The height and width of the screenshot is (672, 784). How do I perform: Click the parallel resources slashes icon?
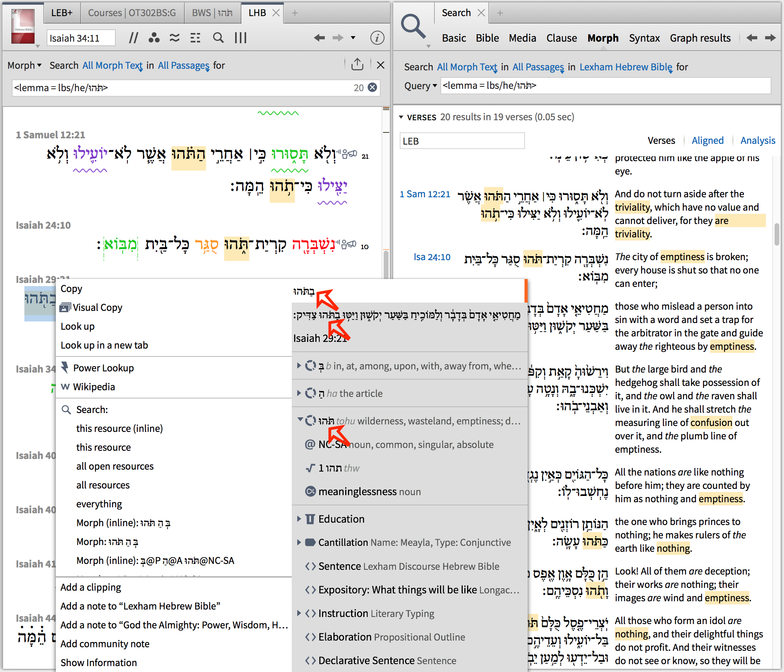(133, 38)
